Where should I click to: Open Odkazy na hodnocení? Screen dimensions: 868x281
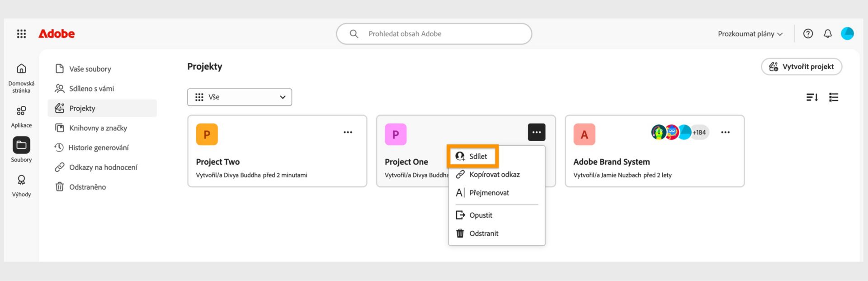pyautogui.click(x=102, y=167)
